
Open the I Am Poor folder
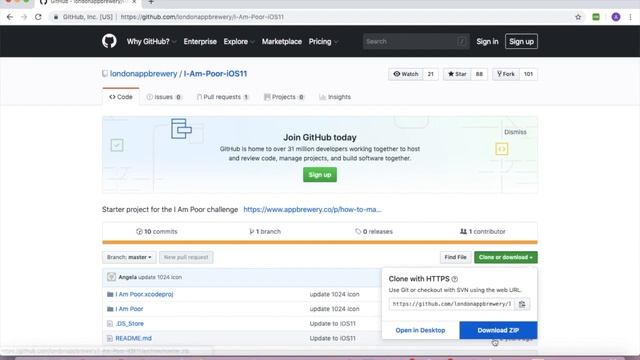[129, 309]
